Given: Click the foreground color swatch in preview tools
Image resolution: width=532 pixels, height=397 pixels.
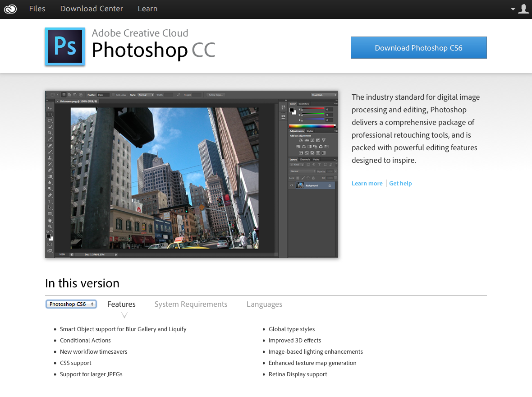Looking at the screenshot, I should (x=49, y=235).
